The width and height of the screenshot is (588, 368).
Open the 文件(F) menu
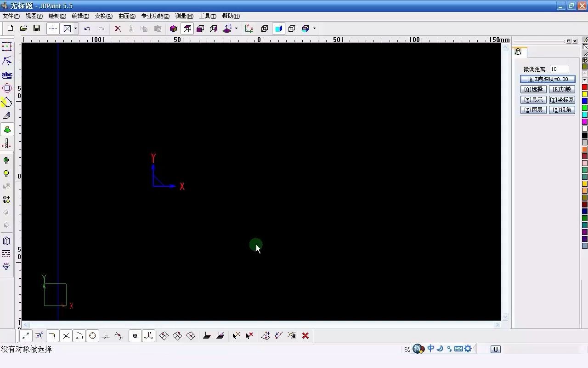pos(11,16)
